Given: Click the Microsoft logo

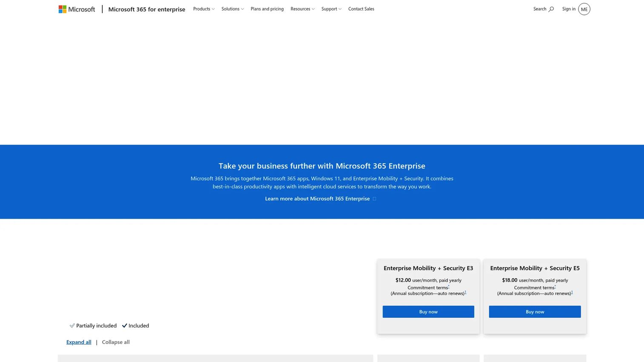Looking at the screenshot, I should [x=77, y=9].
